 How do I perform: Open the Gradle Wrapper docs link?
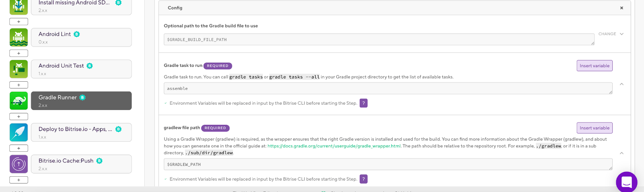tap(334, 146)
